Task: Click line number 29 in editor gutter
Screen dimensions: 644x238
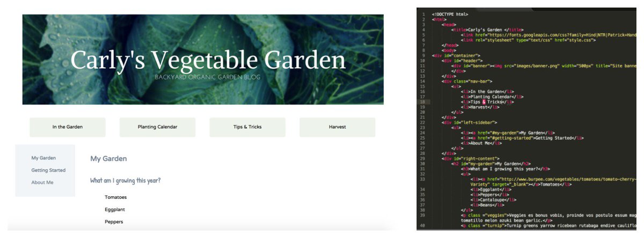Action: tap(423, 158)
